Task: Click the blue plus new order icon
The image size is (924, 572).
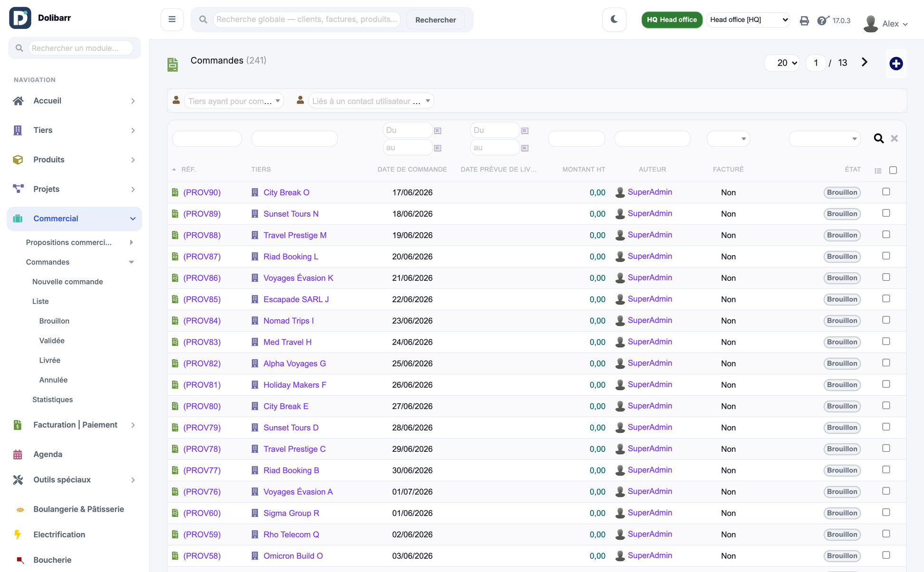Action: click(896, 63)
